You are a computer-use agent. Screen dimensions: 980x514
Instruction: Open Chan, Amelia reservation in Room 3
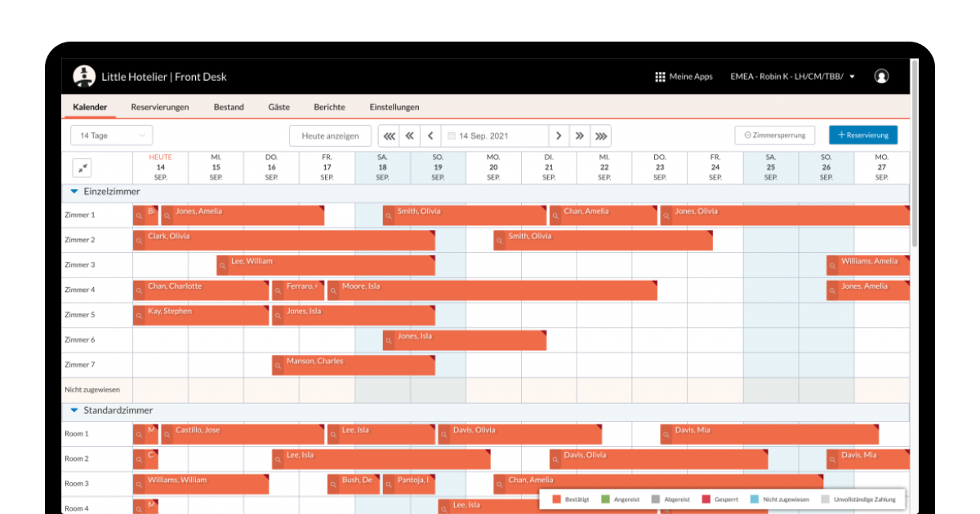pos(658,485)
